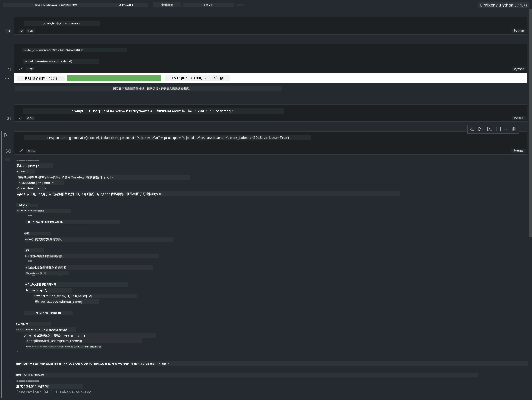This screenshot has height=400, width=532.
Task: Open output actions for the progress bar output
Action: [x=7, y=78]
